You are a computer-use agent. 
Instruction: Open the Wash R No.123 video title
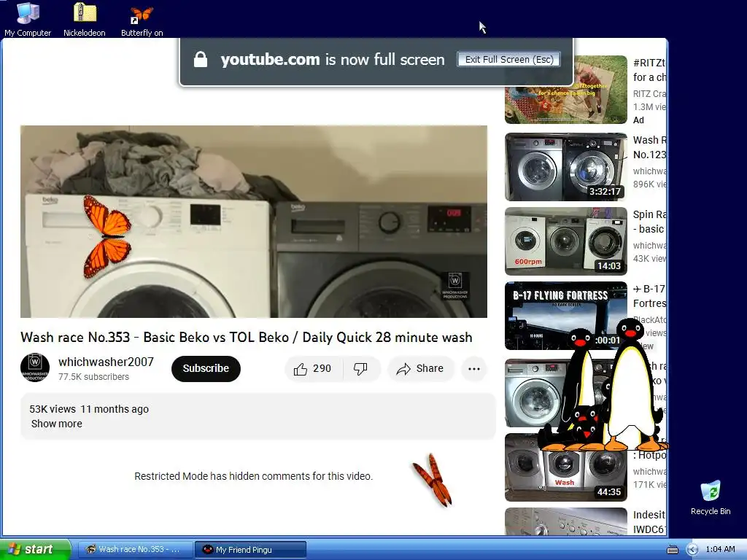tap(649, 147)
